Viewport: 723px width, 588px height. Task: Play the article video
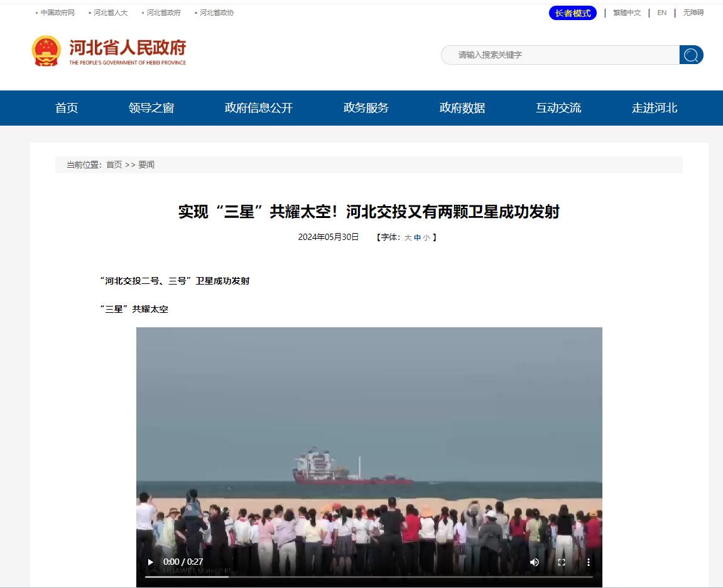(x=150, y=562)
